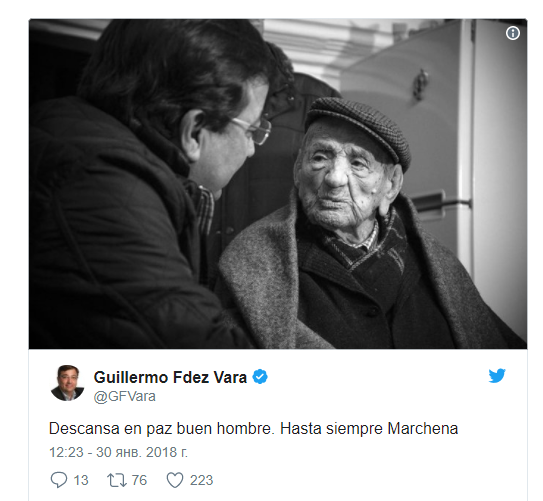Retweet using the arrows icon
Viewport: 543px width, 501px height.
pos(117,480)
